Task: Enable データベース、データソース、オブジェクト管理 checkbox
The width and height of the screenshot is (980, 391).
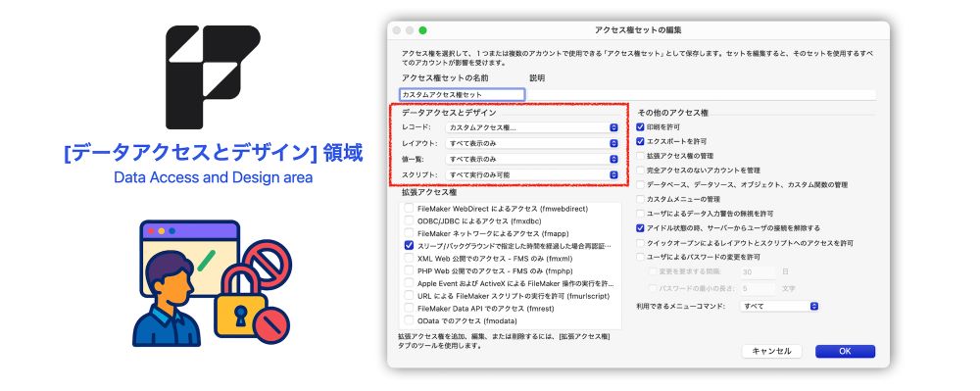Action: [x=640, y=185]
